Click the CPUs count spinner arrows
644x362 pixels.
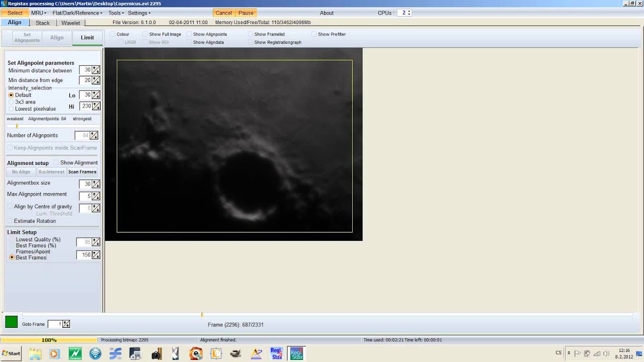[x=409, y=13]
